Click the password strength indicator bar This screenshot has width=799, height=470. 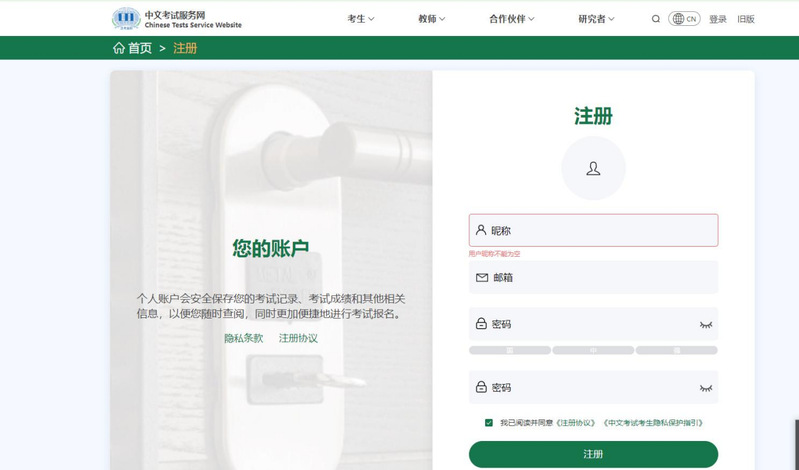[593, 350]
